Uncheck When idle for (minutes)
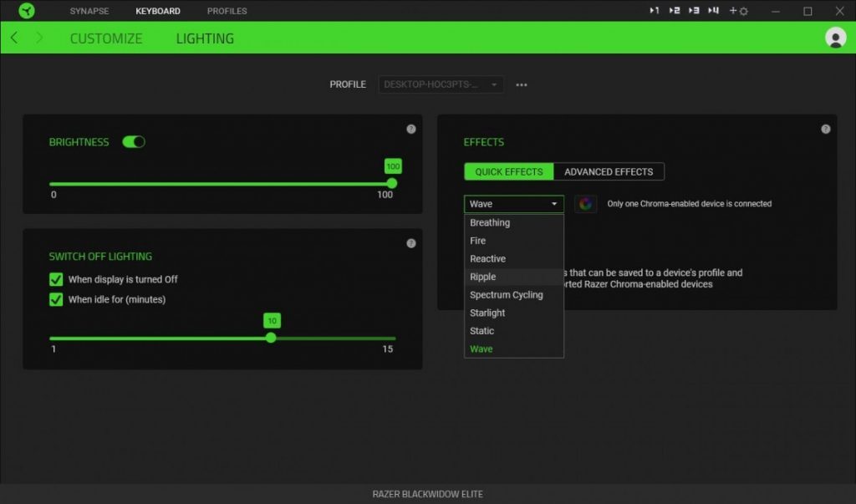The image size is (856, 504). (56, 299)
